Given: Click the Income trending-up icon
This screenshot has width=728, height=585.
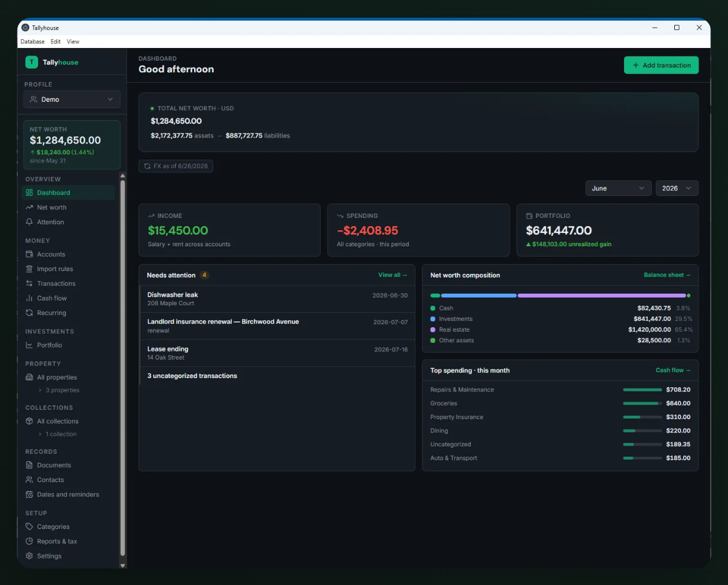Looking at the screenshot, I should pyautogui.click(x=151, y=216).
